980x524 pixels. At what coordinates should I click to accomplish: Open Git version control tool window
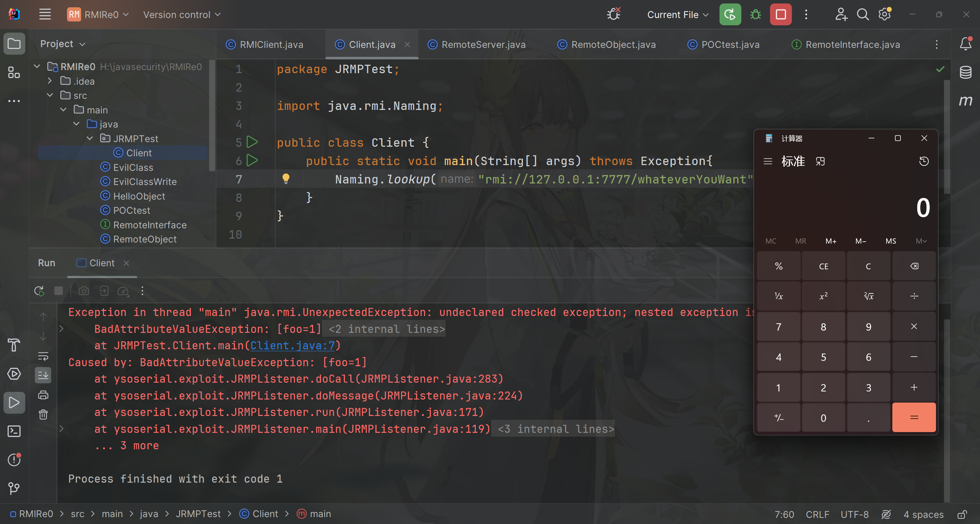point(14,488)
